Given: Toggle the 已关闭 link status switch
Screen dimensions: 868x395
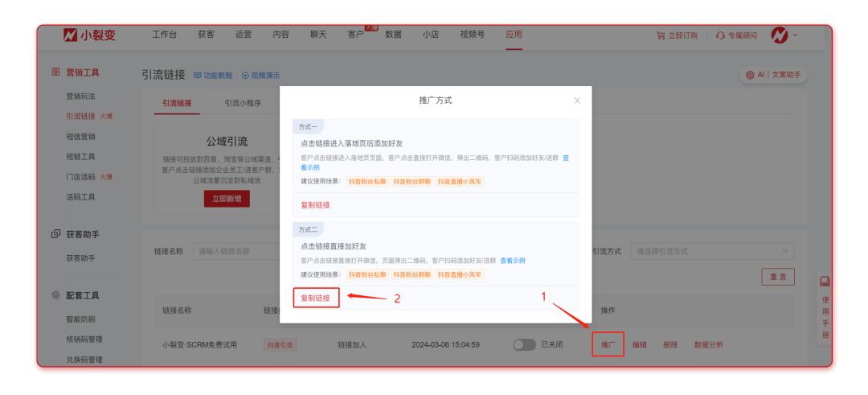Looking at the screenshot, I should [x=524, y=344].
